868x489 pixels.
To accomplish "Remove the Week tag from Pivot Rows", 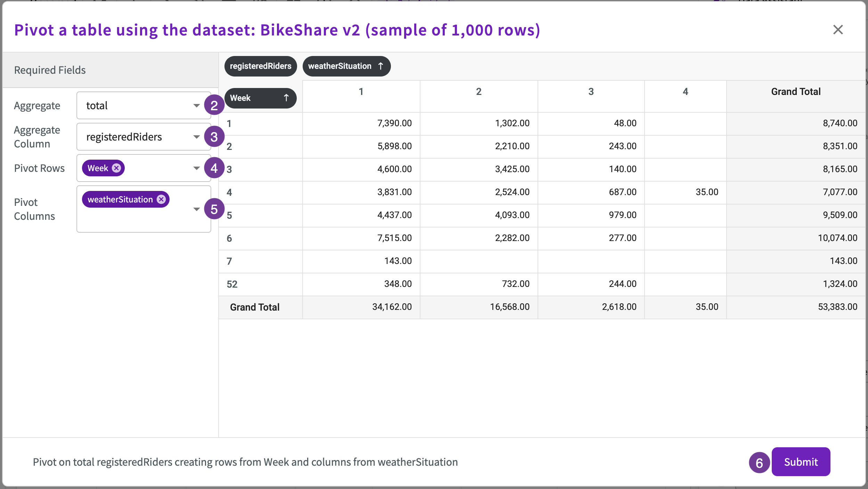I will click(x=116, y=168).
